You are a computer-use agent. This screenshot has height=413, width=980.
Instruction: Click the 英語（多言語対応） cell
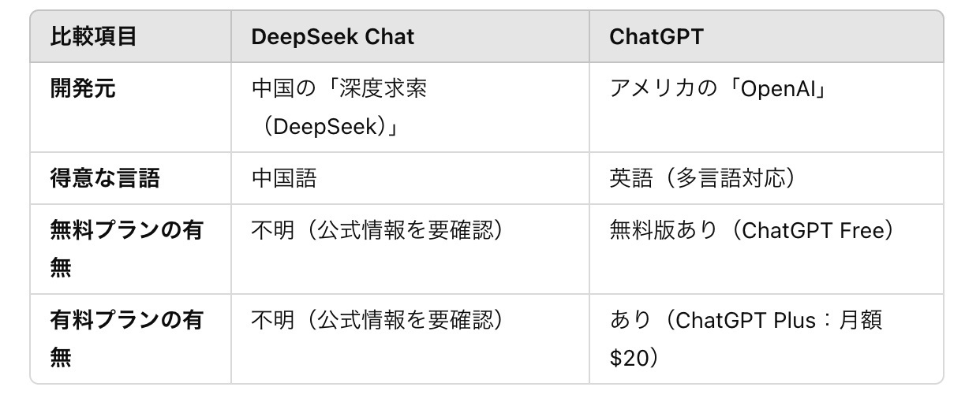[701, 178]
